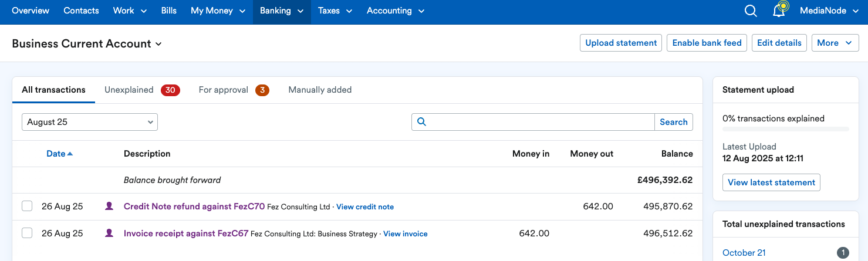Open October 21 unexplained transactions link
This screenshot has width=868, height=261.
pos(744,253)
